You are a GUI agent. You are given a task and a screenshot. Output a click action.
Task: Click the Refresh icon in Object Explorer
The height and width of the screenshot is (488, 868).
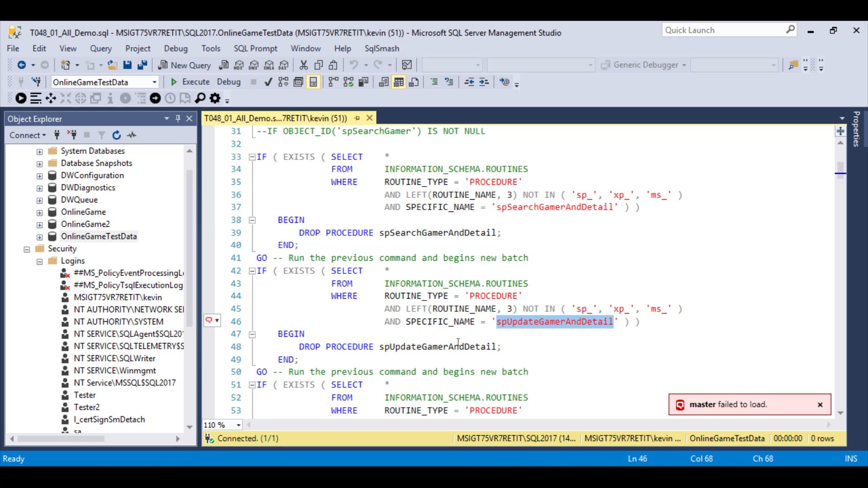click(117, 135)
